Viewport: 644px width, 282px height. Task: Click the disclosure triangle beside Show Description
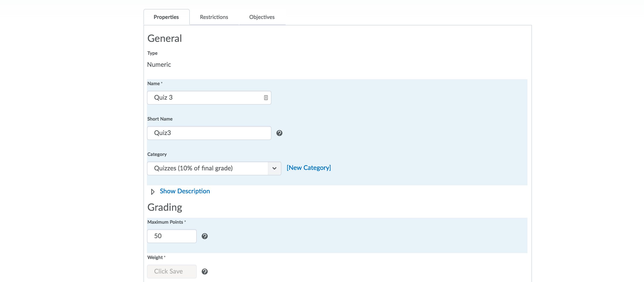[152, 192]
